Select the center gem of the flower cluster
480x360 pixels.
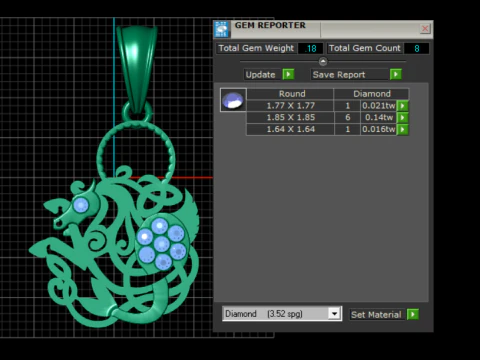pyautogui.click(x=162, y=244)
